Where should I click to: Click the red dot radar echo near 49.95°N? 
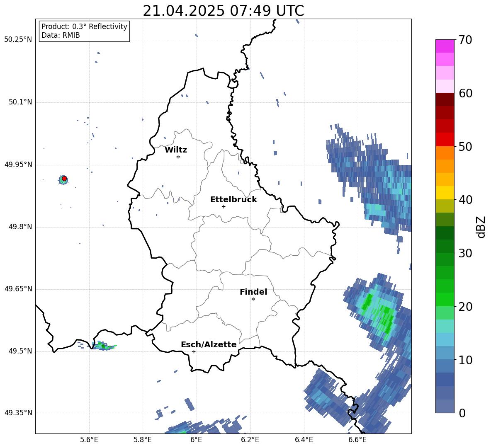[x=64, y=179]
